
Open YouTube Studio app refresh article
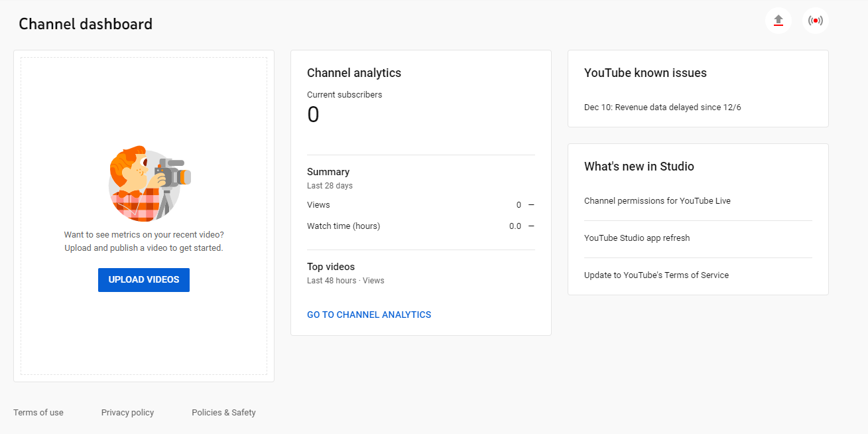[637, 238]
